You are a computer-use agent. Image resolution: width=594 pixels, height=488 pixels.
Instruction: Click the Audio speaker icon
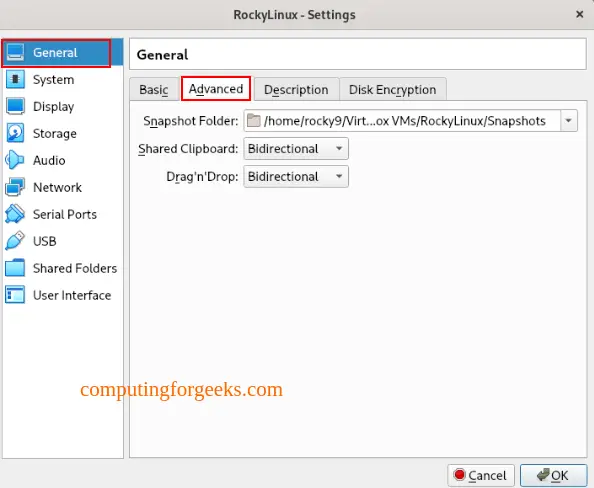click(x=15, y=160)
